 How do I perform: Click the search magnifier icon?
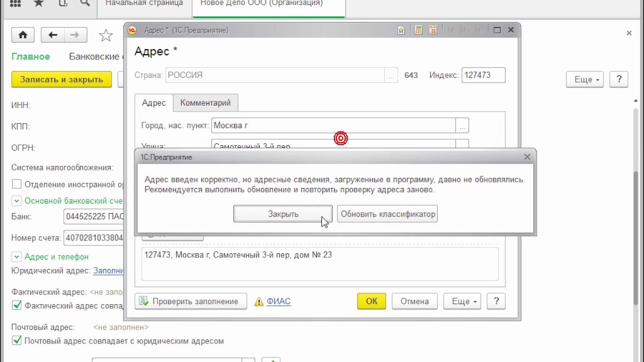tap(85, 4)
